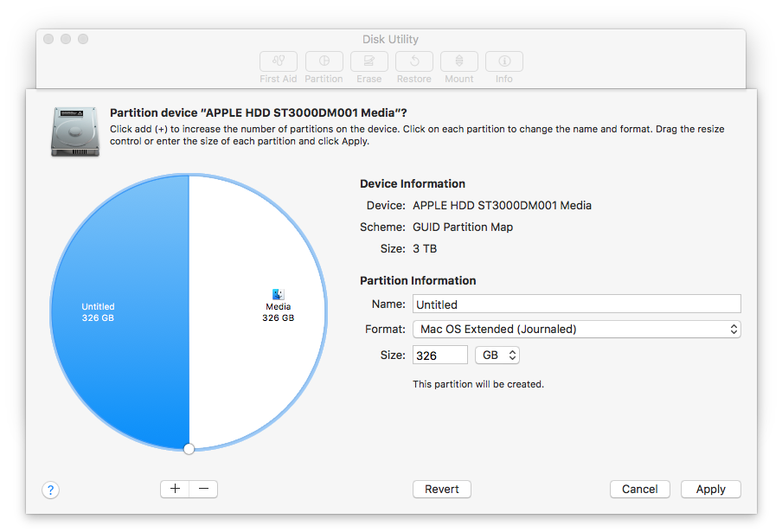Viewport: 782px width, 532px height.
Task: Open the GB size unit dropdown
Action: (x=497, y=355)
